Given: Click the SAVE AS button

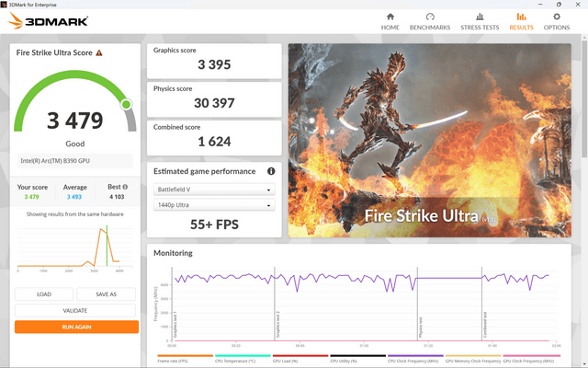Looking at the screenshot, I should [x=107, y=294].
